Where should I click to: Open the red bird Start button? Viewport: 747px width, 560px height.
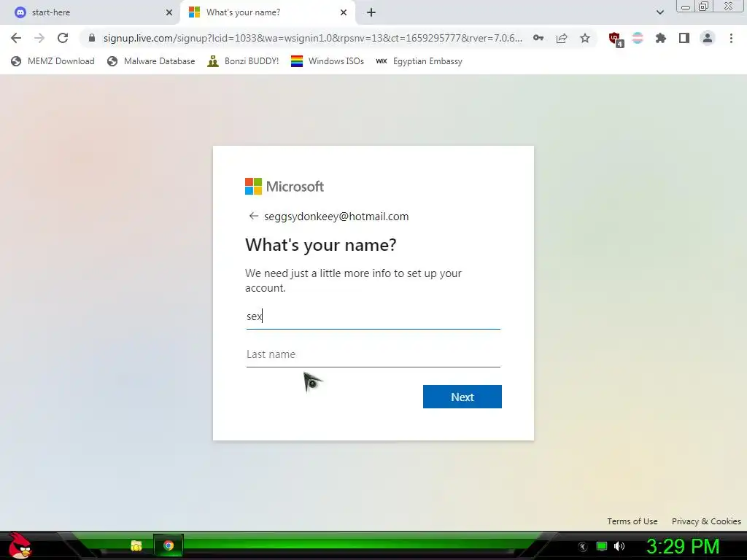(x=20, y=545)
